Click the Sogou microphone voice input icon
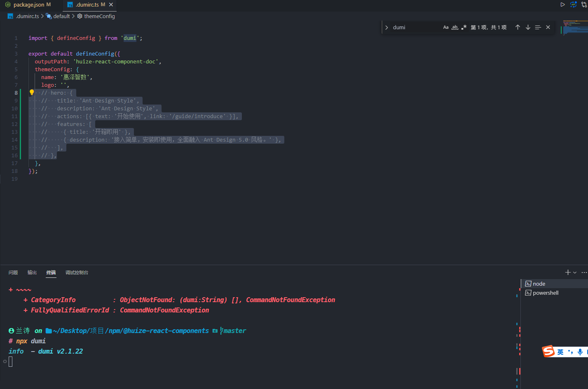This screenshot has width=588, height=389. [x=580, y=352]
